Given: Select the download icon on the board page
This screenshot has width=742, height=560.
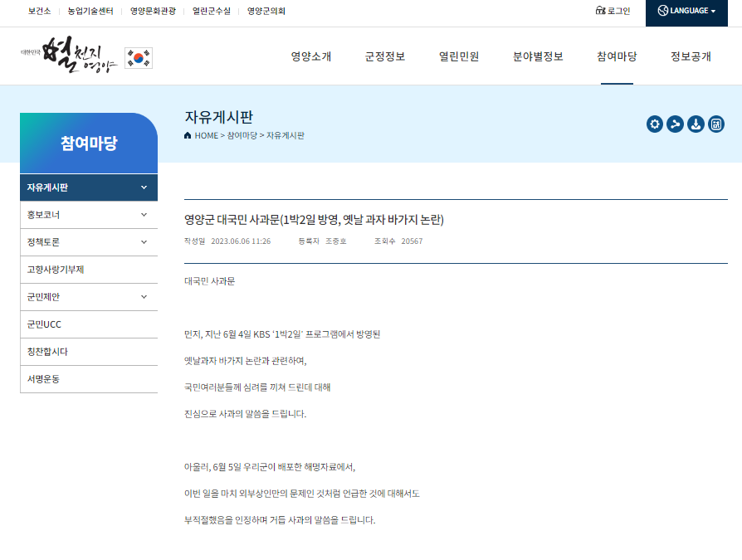Looking at the screenshot, I should pyautogui.click(x=696, y=124).
